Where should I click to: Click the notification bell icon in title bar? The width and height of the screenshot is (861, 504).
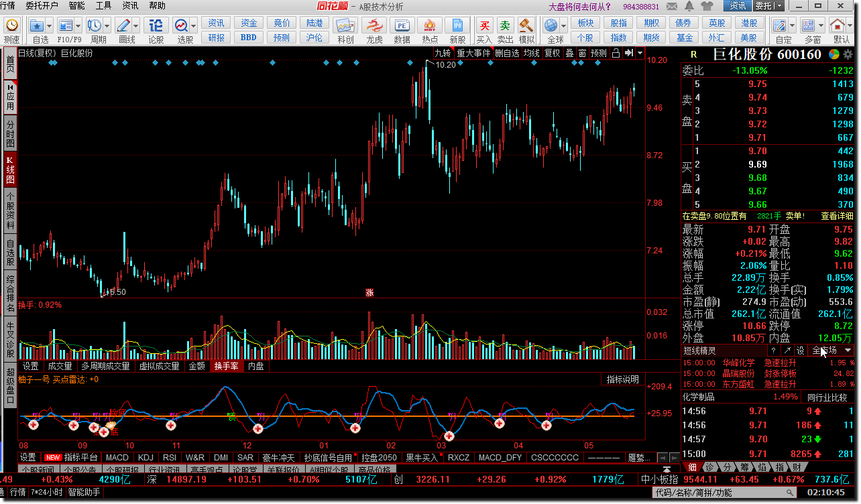click(x=689, y=6)
